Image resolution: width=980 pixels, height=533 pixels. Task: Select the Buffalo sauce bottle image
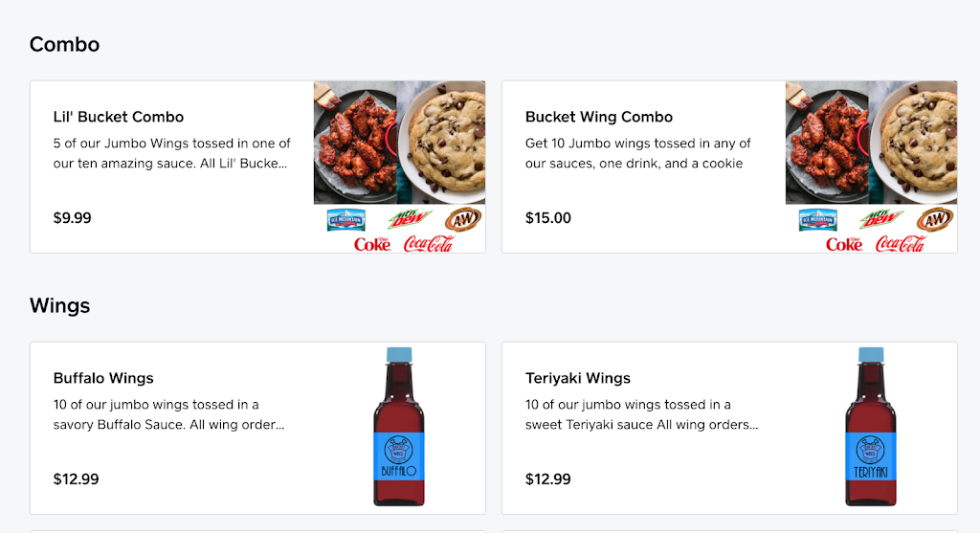398,427
